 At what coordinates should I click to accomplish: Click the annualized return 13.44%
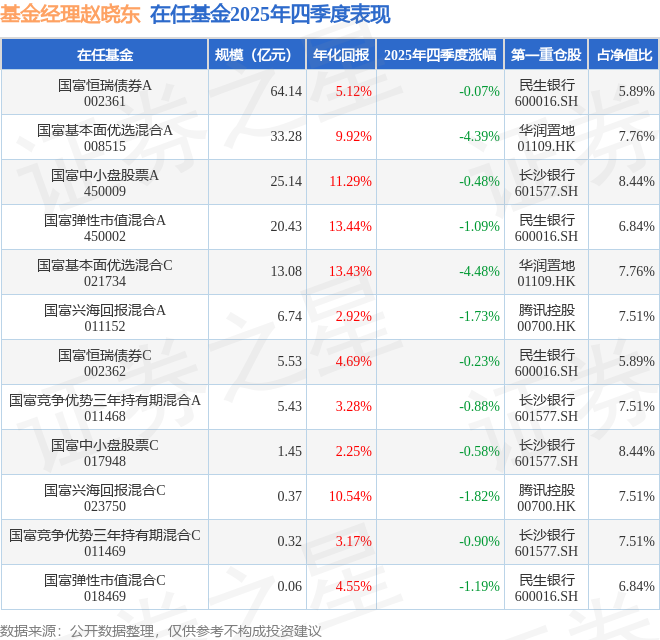(350, 227)
